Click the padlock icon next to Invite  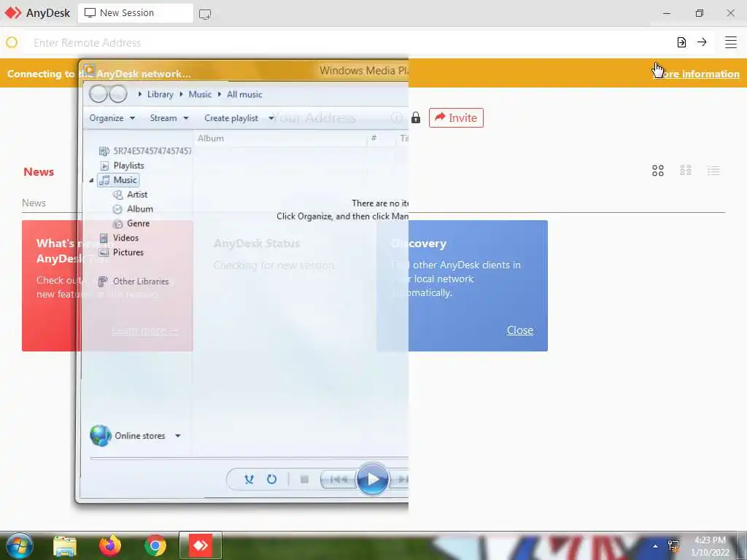click(416, 117)
